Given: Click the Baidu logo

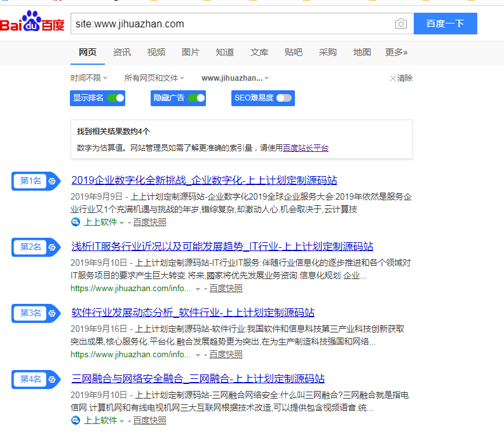Looking at the screenshot, I should pos(32,22).
